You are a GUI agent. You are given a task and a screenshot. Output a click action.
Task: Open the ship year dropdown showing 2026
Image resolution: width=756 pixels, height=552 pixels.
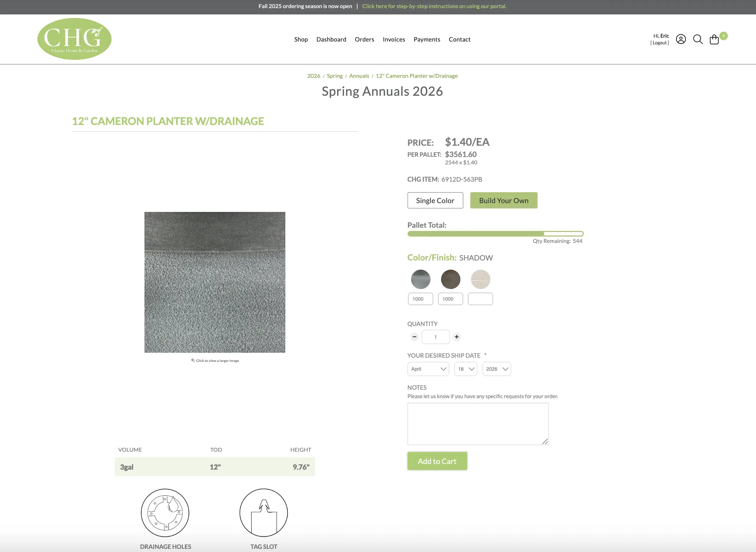click(x=496, y=369)
